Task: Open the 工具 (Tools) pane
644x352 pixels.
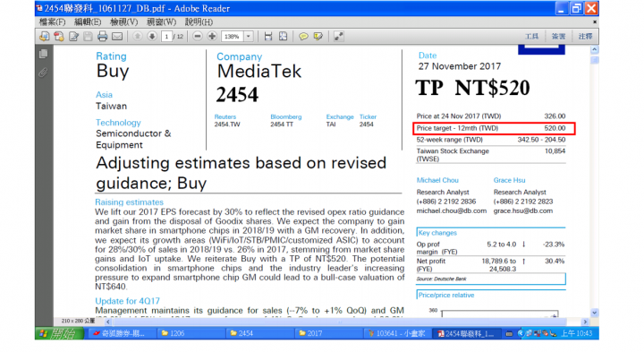Action: [x=531, y=37]
